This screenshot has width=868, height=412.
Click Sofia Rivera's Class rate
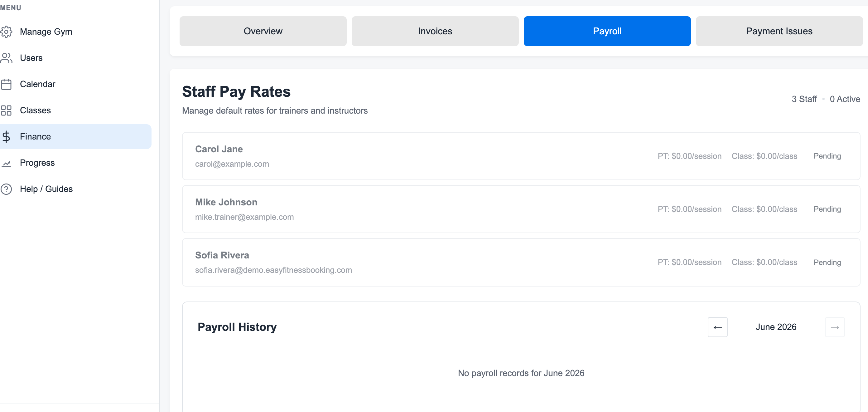[x=764, y=262]
